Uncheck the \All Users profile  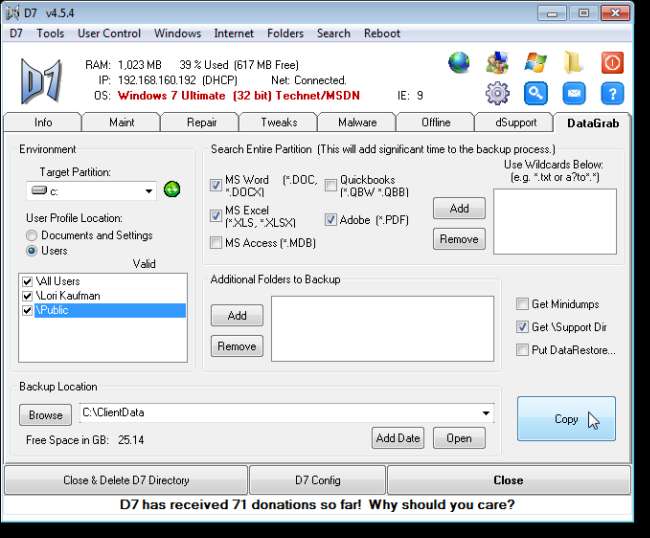click(x=27, y=281)
